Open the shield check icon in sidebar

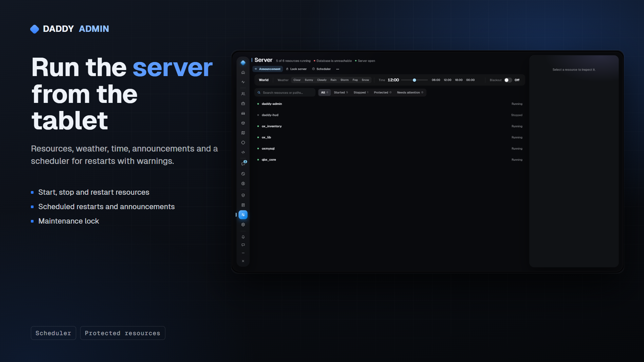(x=243, y=195)
